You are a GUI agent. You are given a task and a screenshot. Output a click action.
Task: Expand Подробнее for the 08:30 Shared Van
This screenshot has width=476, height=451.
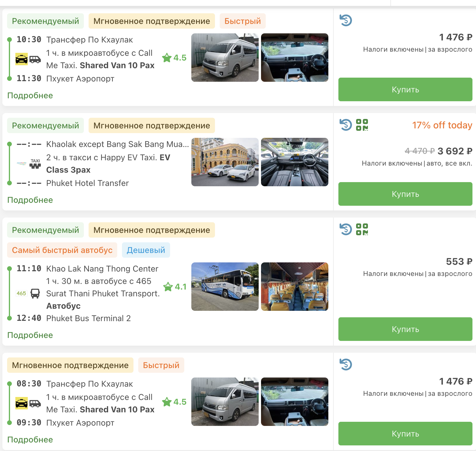[x=30, y=440]
